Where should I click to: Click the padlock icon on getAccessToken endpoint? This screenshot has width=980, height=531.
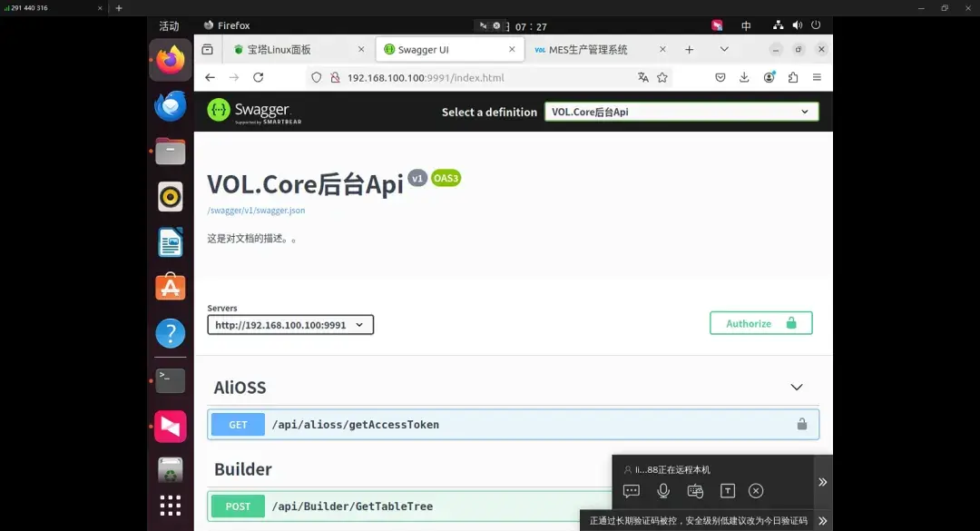(x=801, y=424)
